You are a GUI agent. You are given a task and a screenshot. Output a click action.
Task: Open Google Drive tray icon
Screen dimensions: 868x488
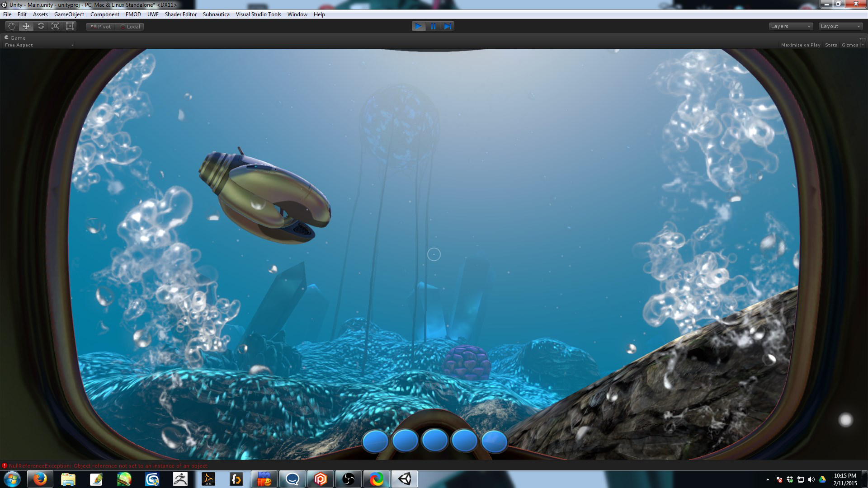click(822, 479)
